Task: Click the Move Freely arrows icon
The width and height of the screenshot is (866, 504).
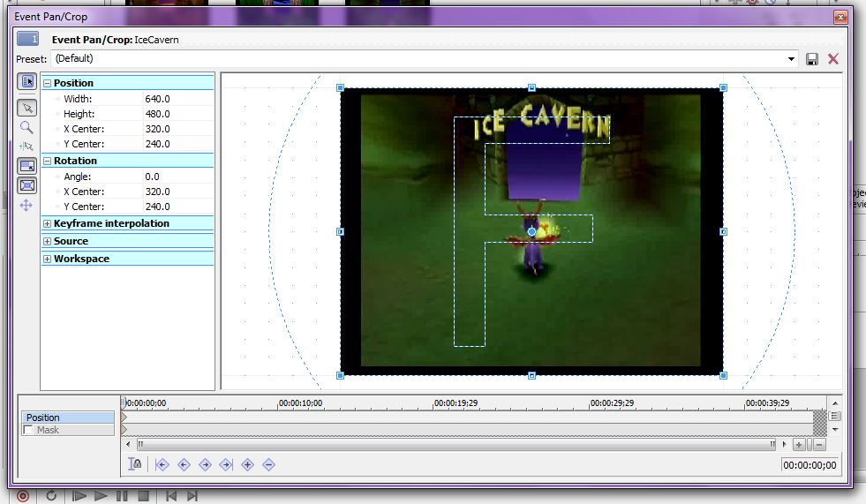Action: (x=26, y=206)
